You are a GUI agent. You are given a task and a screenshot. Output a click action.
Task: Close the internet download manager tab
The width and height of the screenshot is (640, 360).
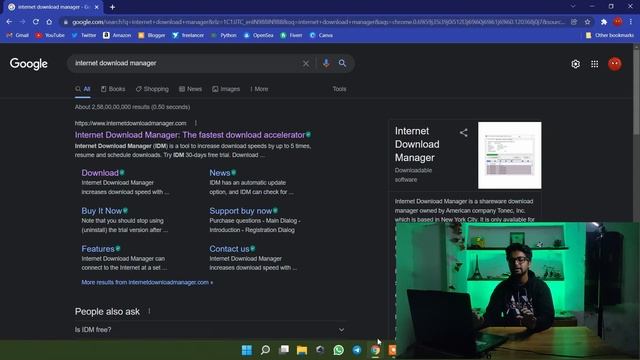pos(97,7)
